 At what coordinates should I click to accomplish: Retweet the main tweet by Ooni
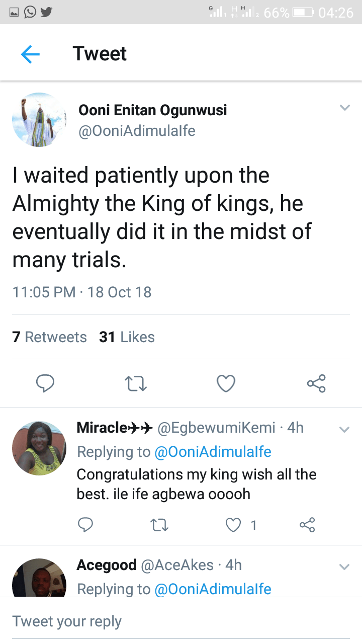[x=135, y=384]
